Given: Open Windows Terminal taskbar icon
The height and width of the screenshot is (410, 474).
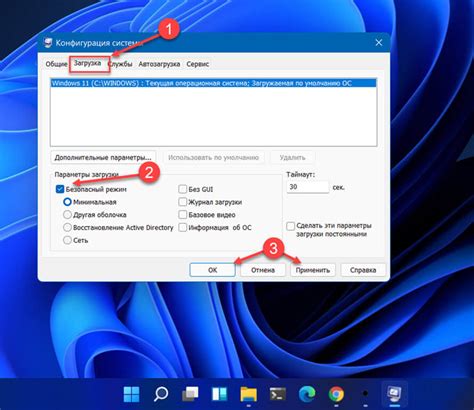Looking at the screenshot, I should point(278,394).
